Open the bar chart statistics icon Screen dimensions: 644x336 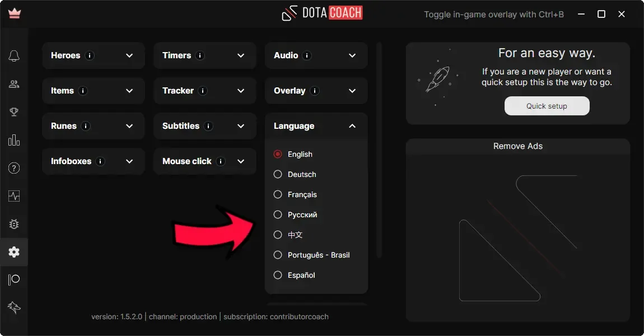(x=14, y=140)
